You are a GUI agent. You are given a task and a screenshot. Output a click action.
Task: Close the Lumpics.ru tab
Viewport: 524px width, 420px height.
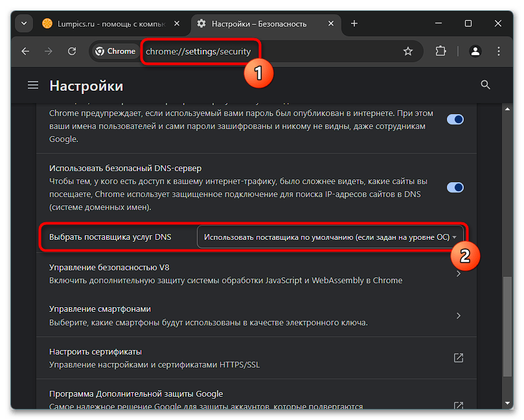(177, 24)
